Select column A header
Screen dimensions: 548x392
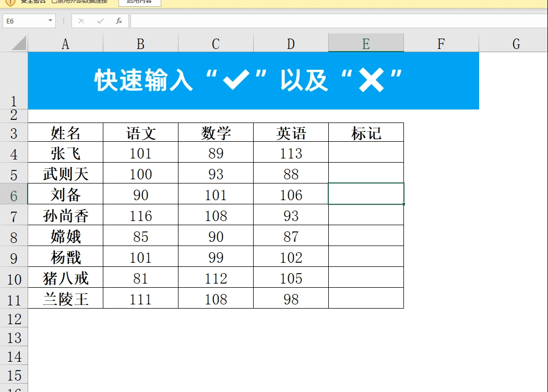65,43
